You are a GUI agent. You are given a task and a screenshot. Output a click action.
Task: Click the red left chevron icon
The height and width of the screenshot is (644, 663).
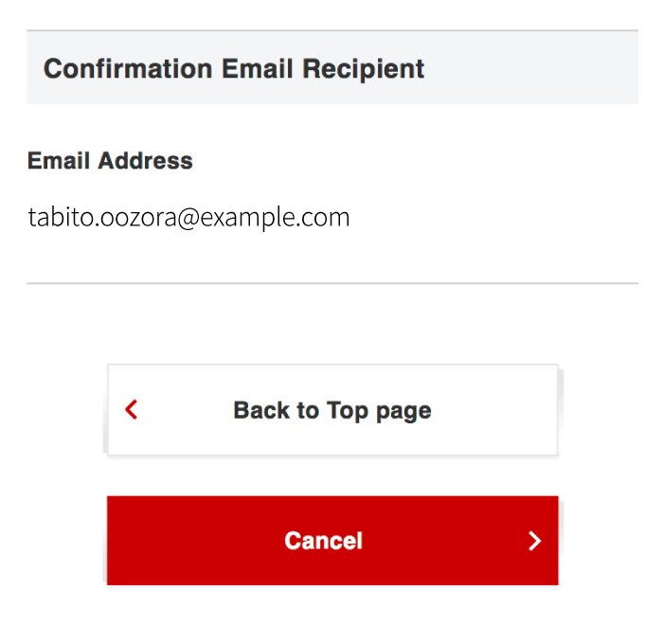pyautogui.click(x=132, y=410)
